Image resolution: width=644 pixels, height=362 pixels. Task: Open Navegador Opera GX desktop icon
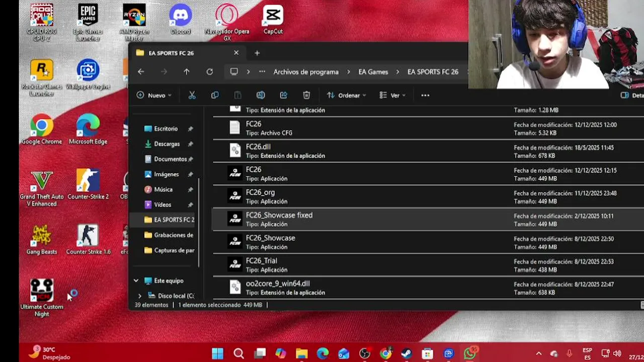[x=227, y=23]
